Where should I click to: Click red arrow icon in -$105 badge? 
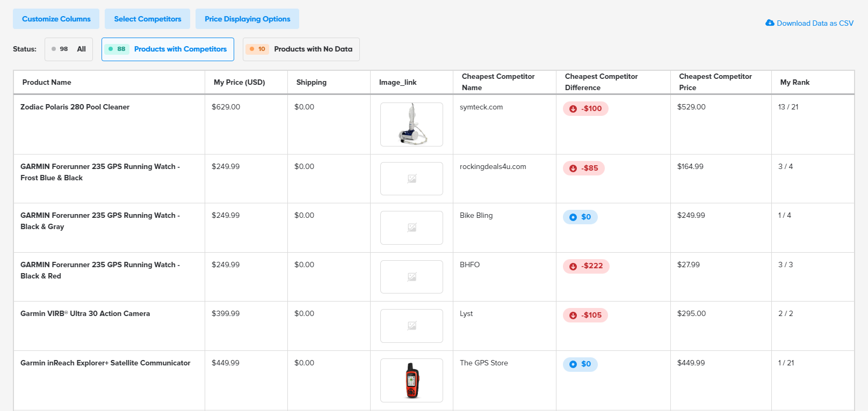pyautogui.click(x=573, y=315)
